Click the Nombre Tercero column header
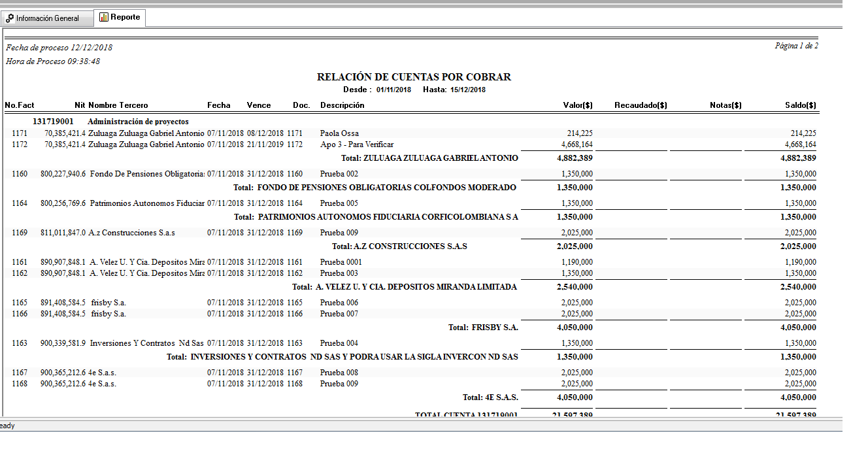868x455 pixels. tap(118, 105)
